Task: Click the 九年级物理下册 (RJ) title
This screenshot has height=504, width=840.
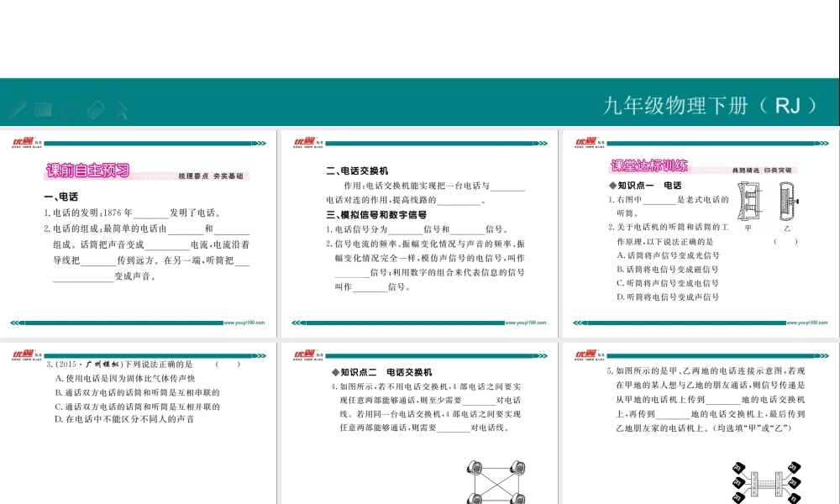Action: click(x=710, y=106)
